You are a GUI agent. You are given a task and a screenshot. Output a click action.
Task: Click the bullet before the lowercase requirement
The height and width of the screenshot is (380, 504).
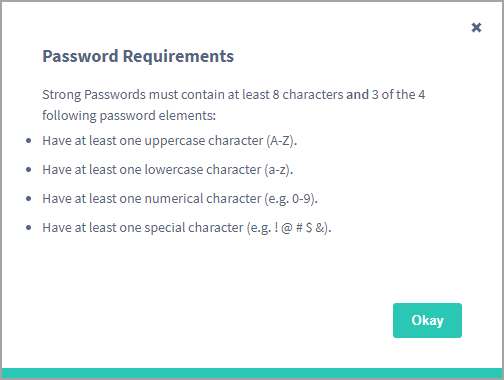[x=29, y=170]
